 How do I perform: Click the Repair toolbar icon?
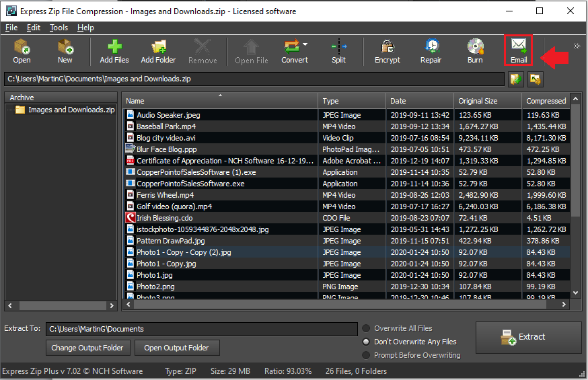[431, 51]
